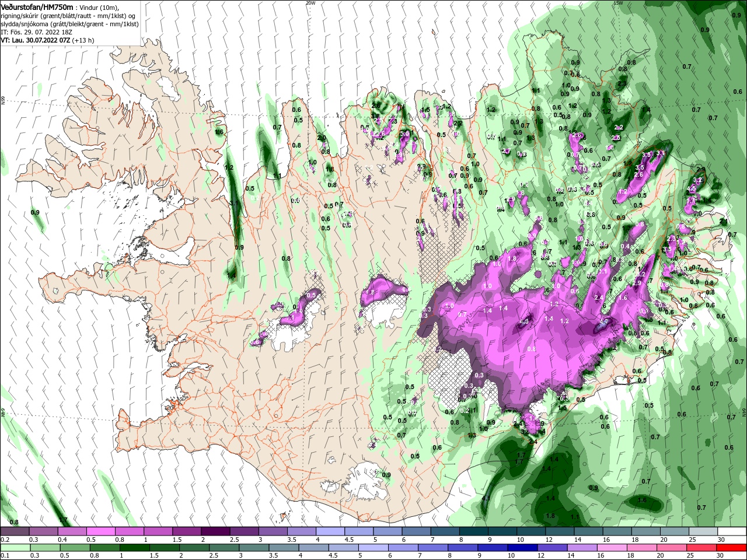Click the '0.2' label on the snow scale
The width and height of the screenshot is (747, 560).
(x=4, y=540)
